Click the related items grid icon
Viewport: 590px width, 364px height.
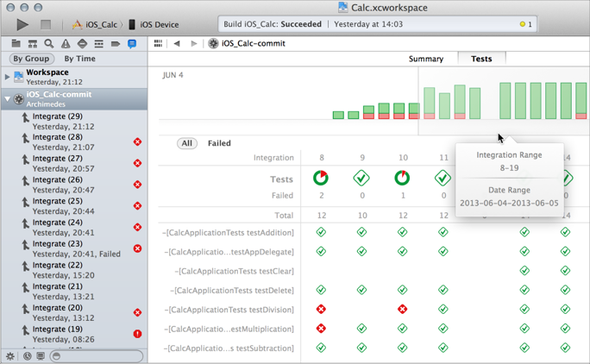pos(158,43)
